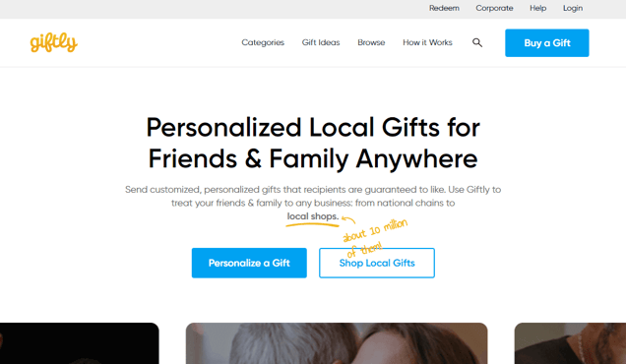
Task: Open the Corporate link
Action: pos(494,8)
